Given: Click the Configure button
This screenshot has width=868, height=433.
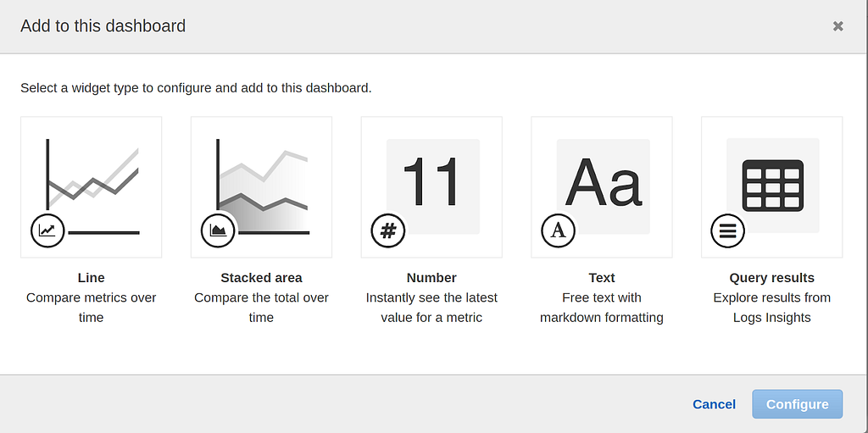Looking at the screenshot, I should 797,404.
